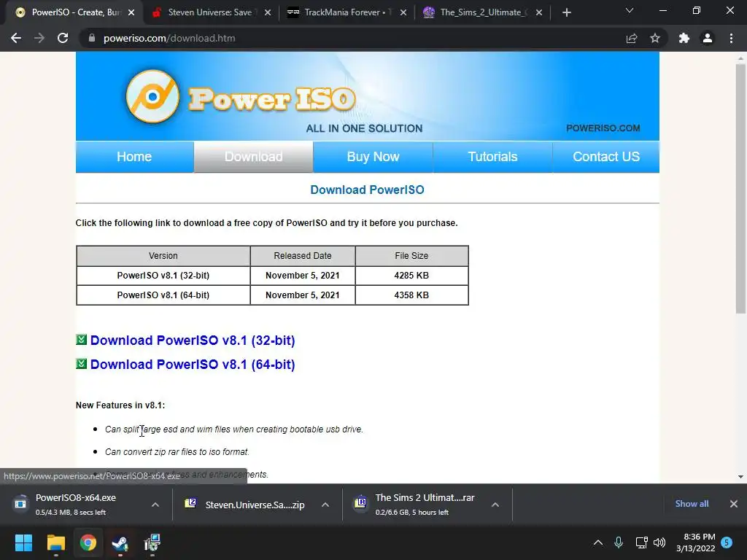Viewport: 747px width, 560px height.
Task: Close The_Sims_2_Ultimate tab
Action: [x=539, y=12]
